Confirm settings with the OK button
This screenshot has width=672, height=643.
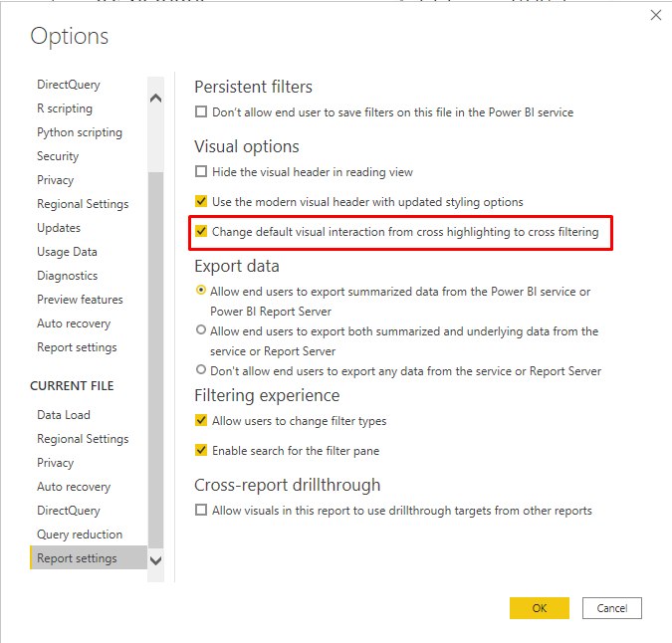540,608
